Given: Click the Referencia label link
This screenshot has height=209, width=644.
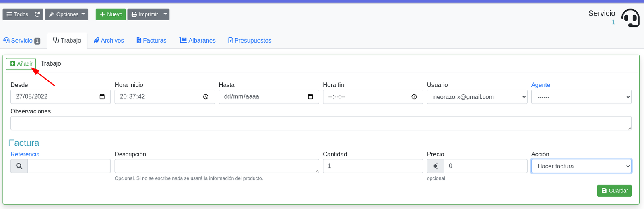Looking at the screenshot, I should tap(25, 154).
